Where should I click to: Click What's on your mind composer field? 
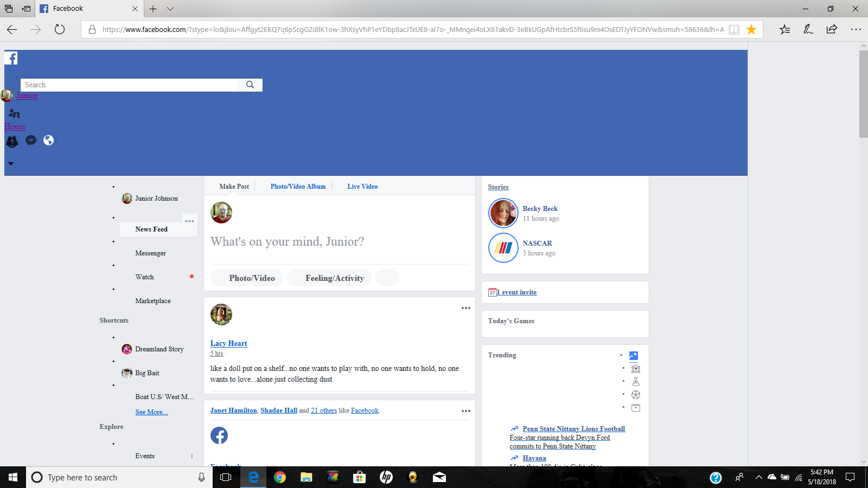(287, 242)
